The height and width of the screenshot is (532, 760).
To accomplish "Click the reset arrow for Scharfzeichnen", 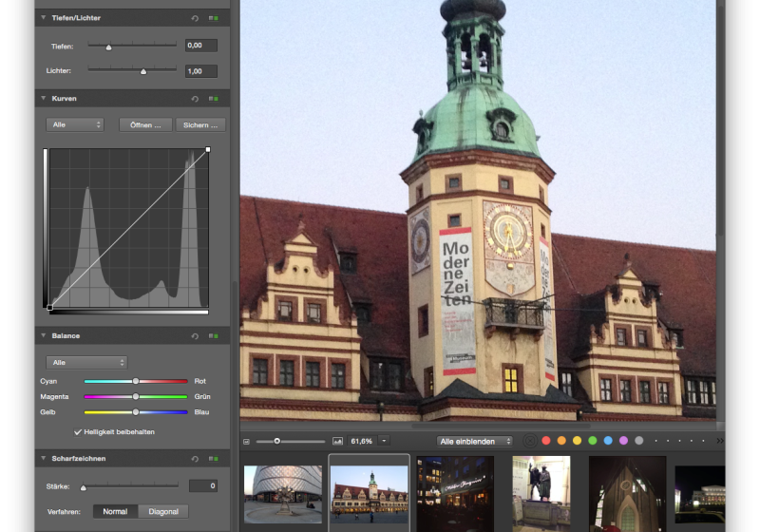I will (x=195, y=459).
